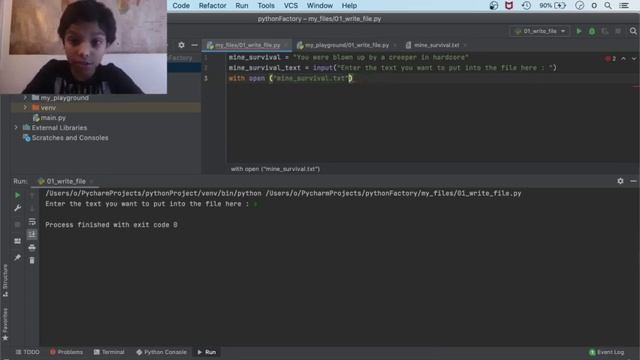Click down the stack trace arrow
Image resolution: width=640 pixels, height=360 pixels.
click(x=32, y=208)
